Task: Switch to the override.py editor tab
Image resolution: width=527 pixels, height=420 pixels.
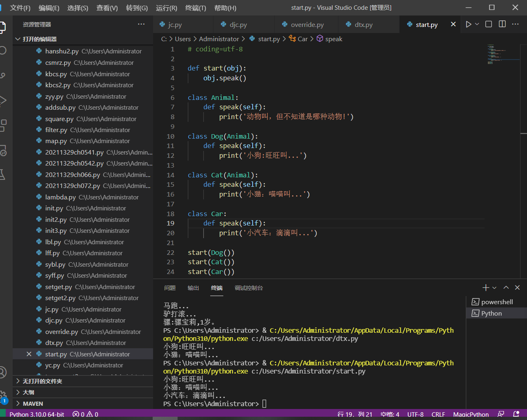Action: pyautogui.click(x=307, y=25)
